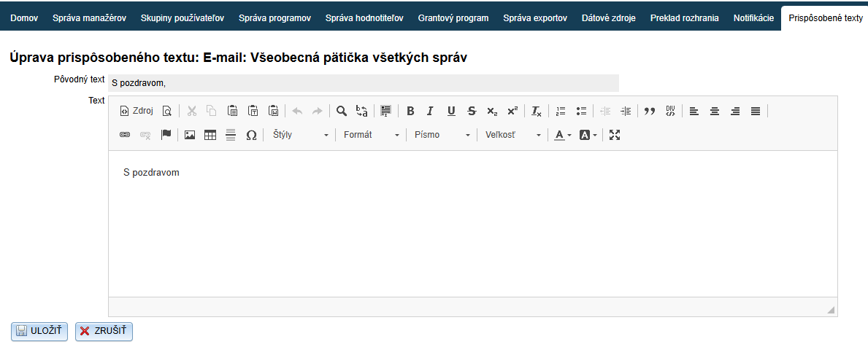Image resolution: width=868 pixels, height=347 pixels.
Task: Click the Select All icon
Action: click(386, 111)
